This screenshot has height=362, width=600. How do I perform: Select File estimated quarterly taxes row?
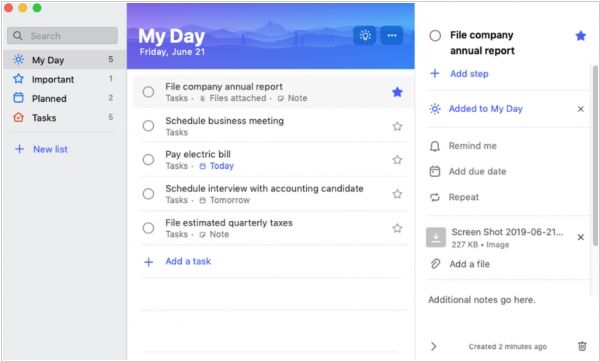click(x=273, y=228)
